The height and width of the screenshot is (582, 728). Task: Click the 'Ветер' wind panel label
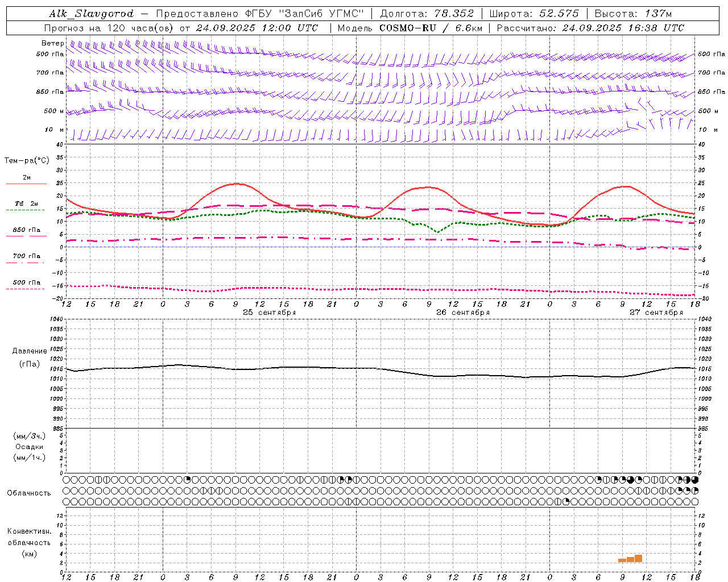(x=52, y=43)
